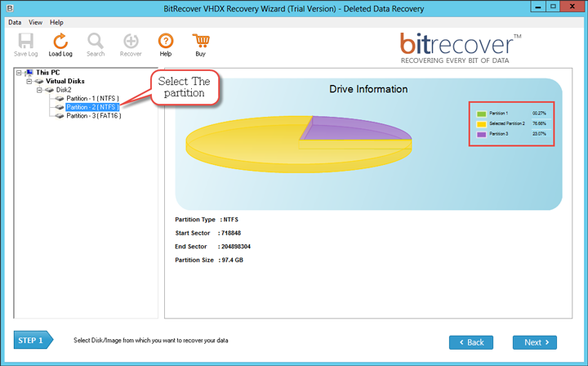
Task: Click the 76.66% legend percentage
Action: click(x=539, y=123)
